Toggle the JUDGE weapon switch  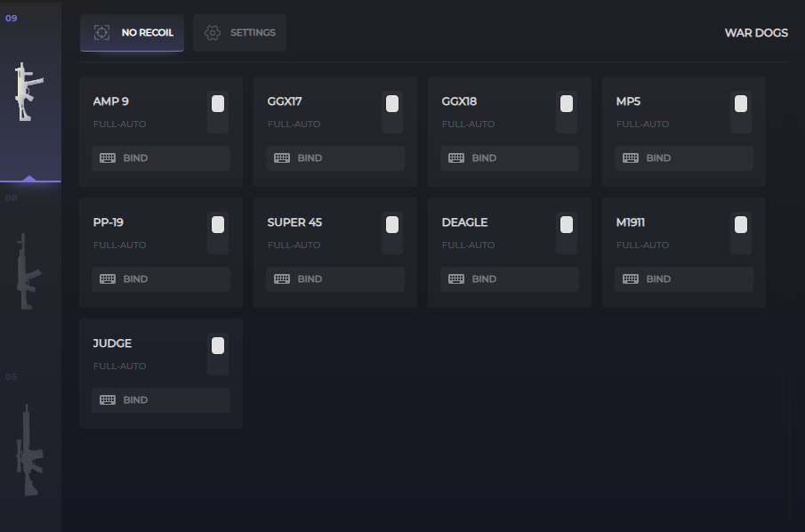(218, 354)
